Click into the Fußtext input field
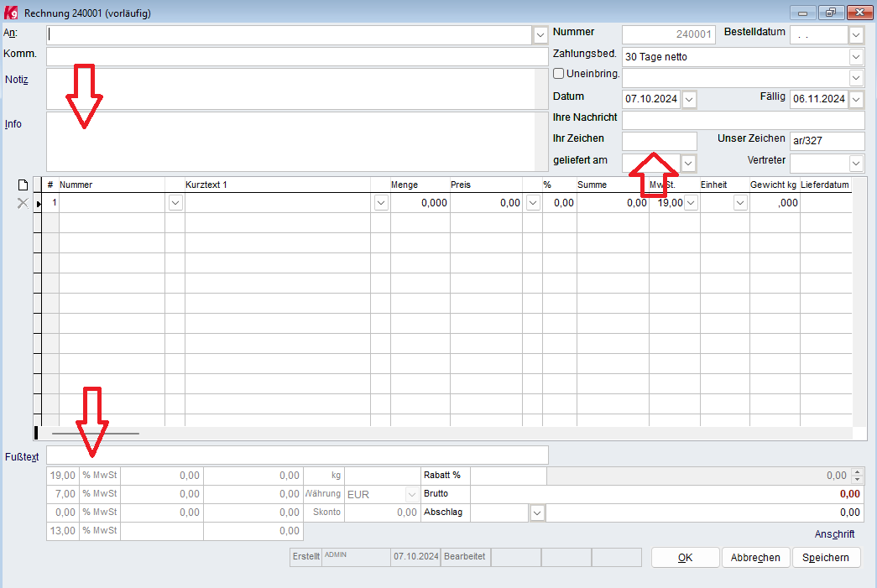 pos(297,455)
